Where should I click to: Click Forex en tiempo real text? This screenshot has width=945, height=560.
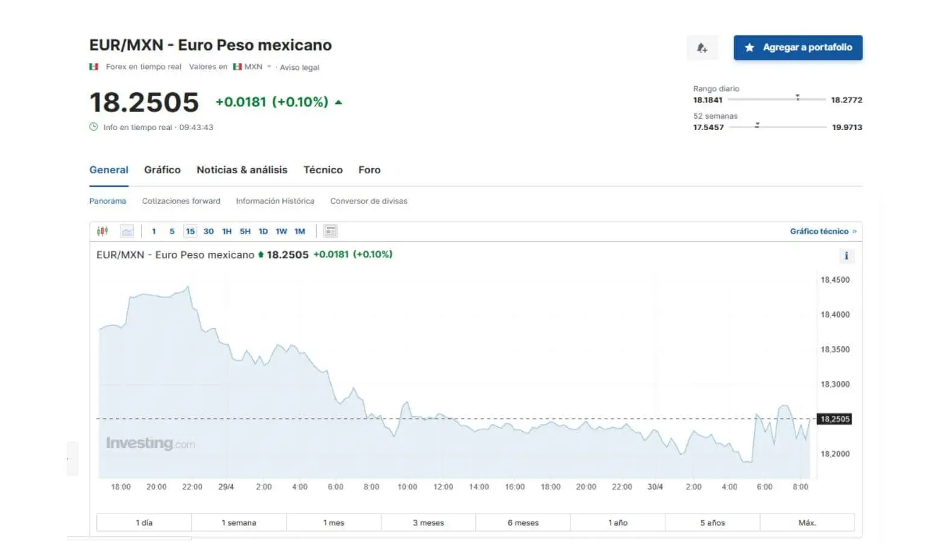[x=143, y=67]
